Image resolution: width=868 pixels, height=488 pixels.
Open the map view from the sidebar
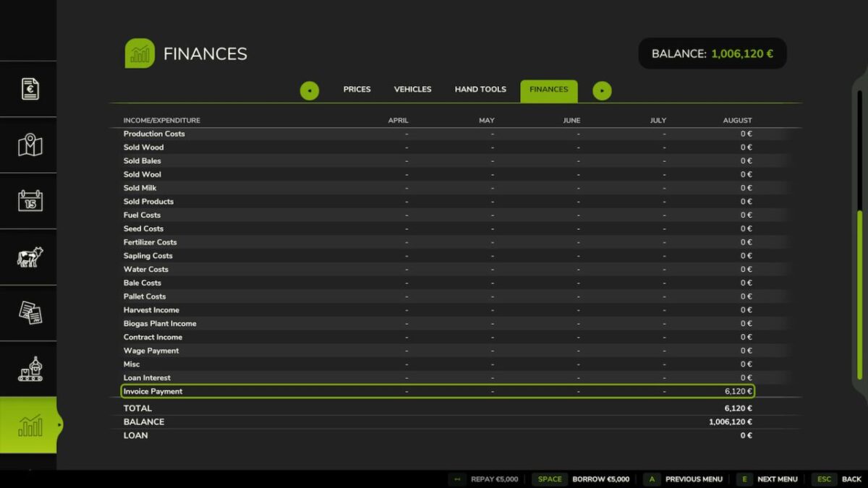click(29, 145)
